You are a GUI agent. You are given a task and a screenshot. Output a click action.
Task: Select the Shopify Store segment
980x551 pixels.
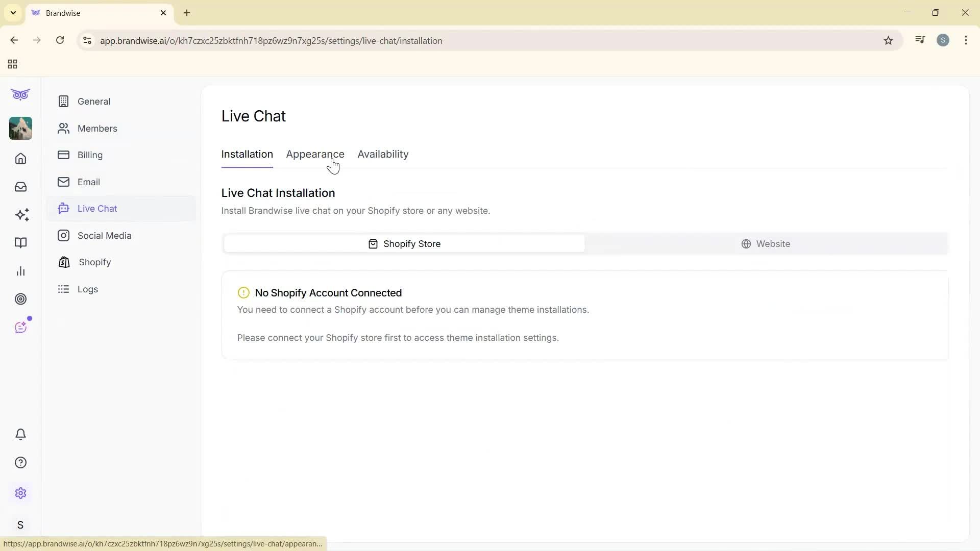click(404, 243)
